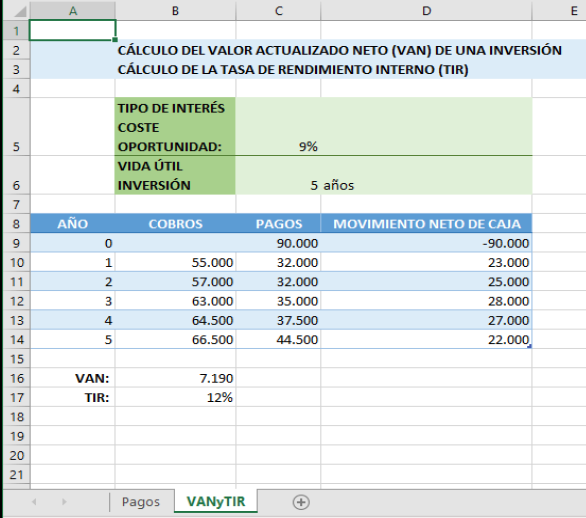Click the AÑO table header
Screen dimensions: 586x518
(73, 223)
